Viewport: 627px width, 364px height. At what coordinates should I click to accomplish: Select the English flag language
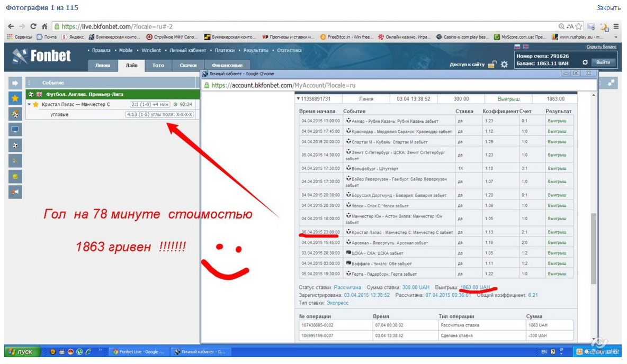tap(525, 47)
